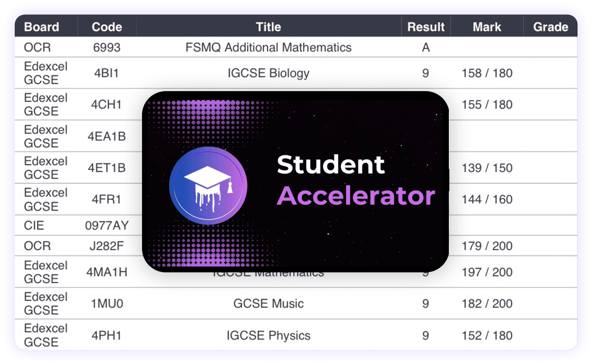Click the 144 / 160 mark cell

point(487,200)
